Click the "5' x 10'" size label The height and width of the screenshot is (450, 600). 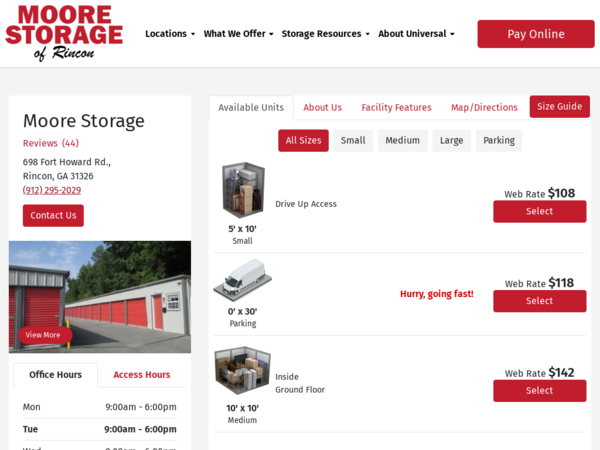[x=242, y=229]
